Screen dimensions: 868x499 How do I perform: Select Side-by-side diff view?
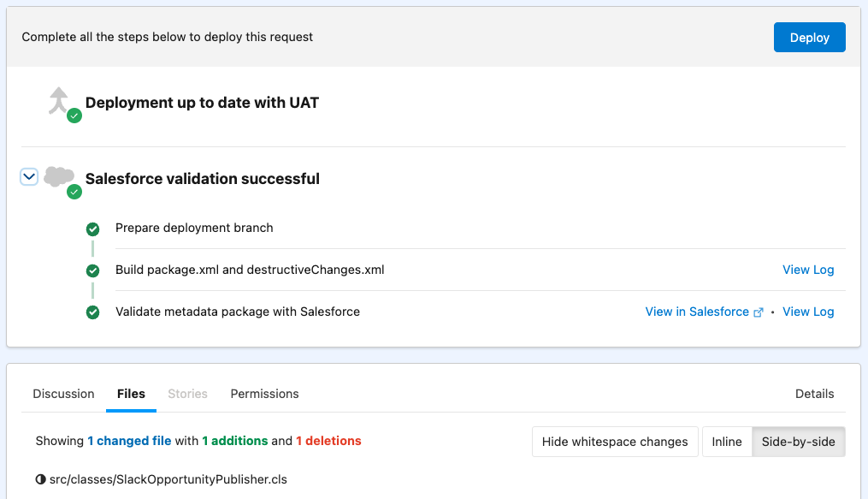(797, 442)
